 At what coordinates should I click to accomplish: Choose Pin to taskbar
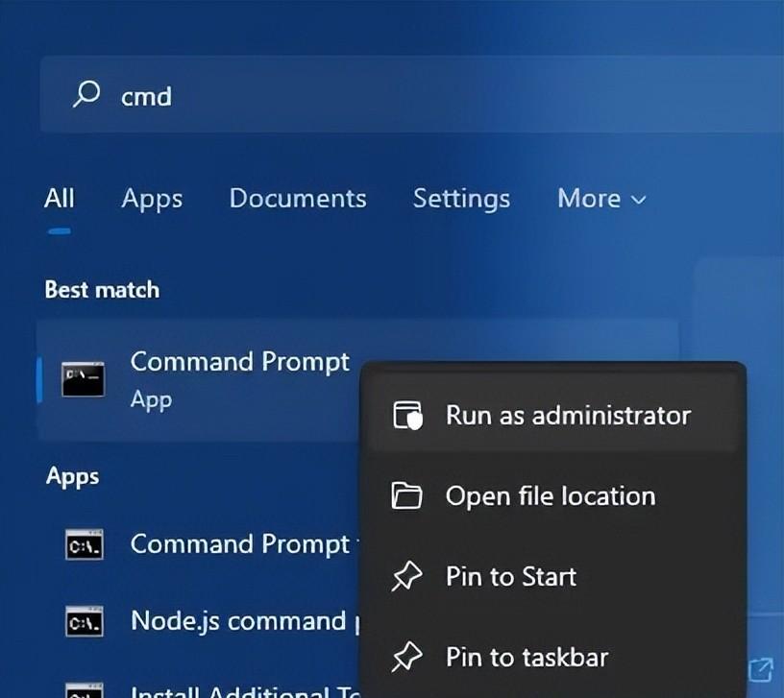tap(553, 657)
